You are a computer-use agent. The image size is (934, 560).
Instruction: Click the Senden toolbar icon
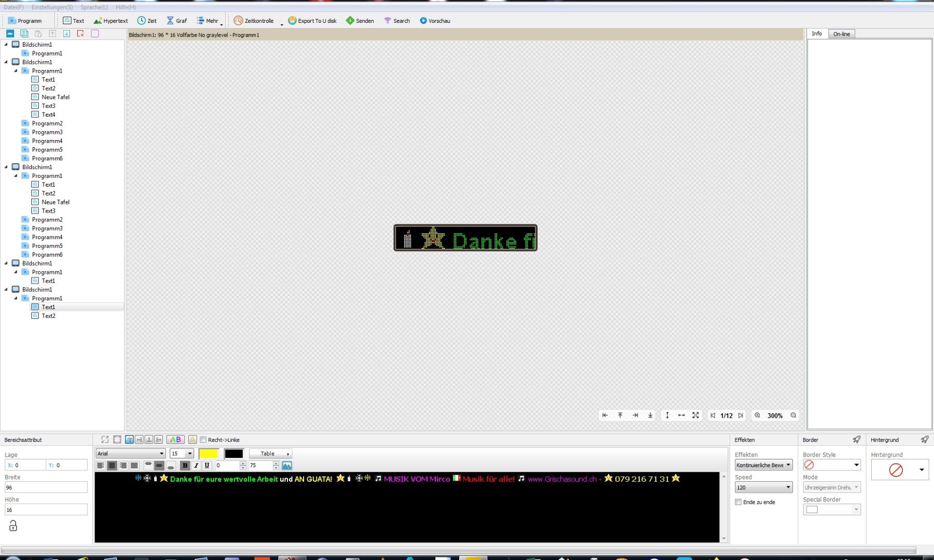point(350,21)
